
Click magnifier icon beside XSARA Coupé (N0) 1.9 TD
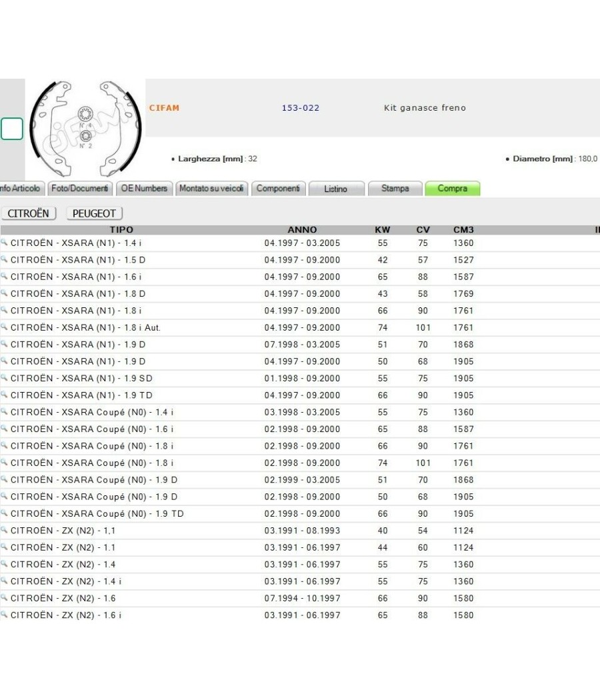pos(4,513)
